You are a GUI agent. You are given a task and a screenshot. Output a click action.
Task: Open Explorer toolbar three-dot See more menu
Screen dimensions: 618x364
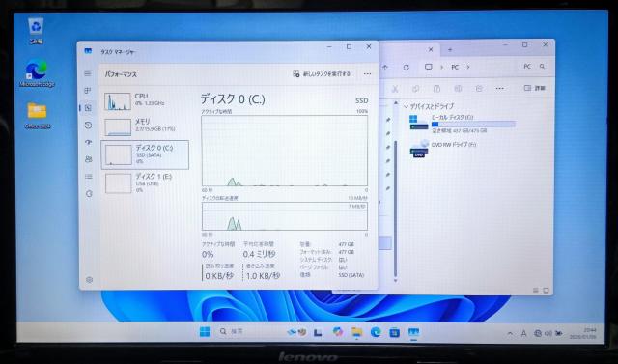[500, 89]
